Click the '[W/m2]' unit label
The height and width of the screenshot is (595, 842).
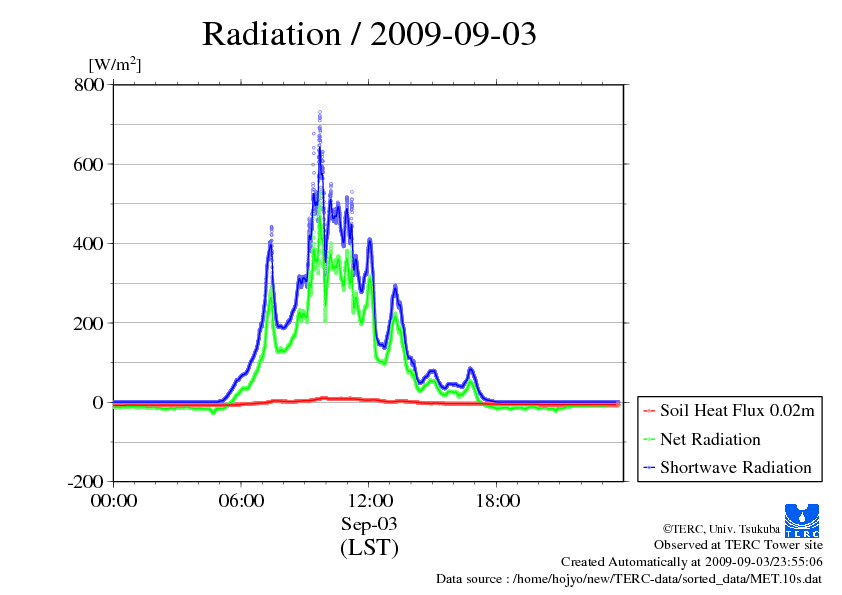click(115, 64)
